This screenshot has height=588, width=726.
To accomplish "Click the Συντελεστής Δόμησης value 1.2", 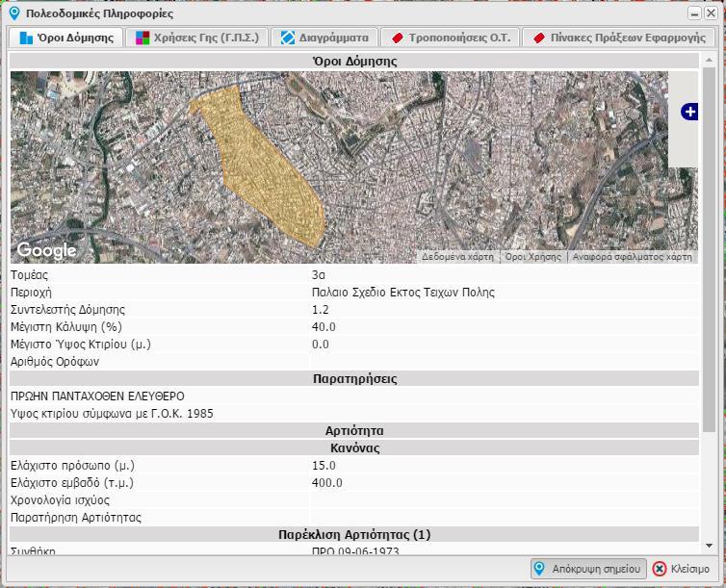I will (x=321, y=310).
